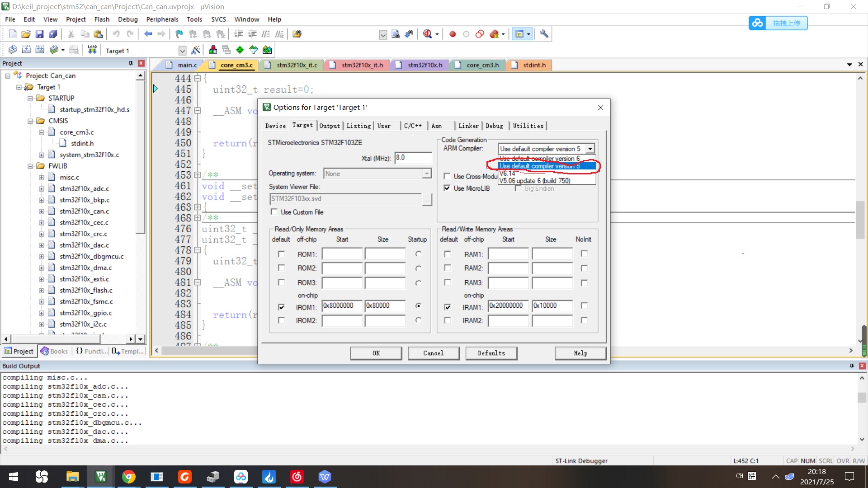
Task: Click the Insert bookmark flag icon
Action: (x=179, y=34)
